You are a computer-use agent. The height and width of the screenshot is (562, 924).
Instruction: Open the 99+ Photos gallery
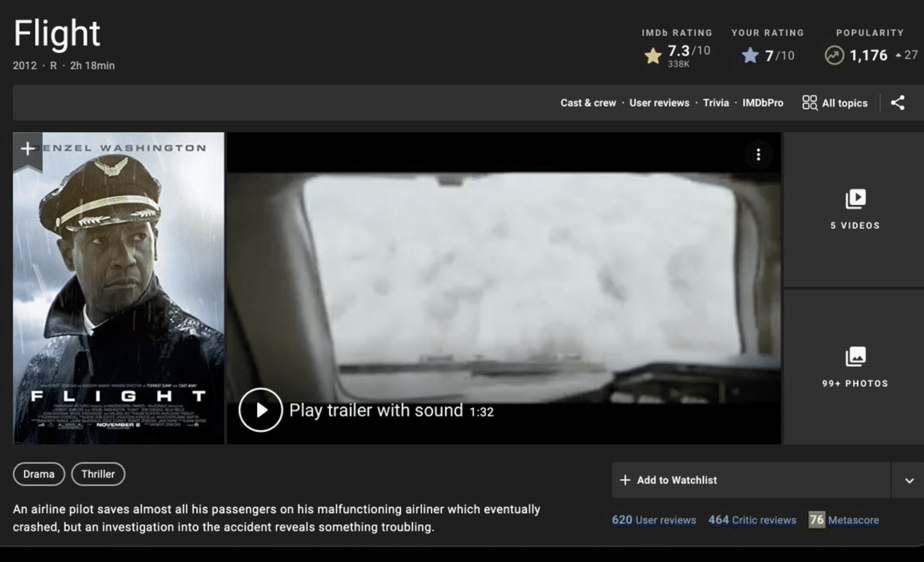(855, 367)
